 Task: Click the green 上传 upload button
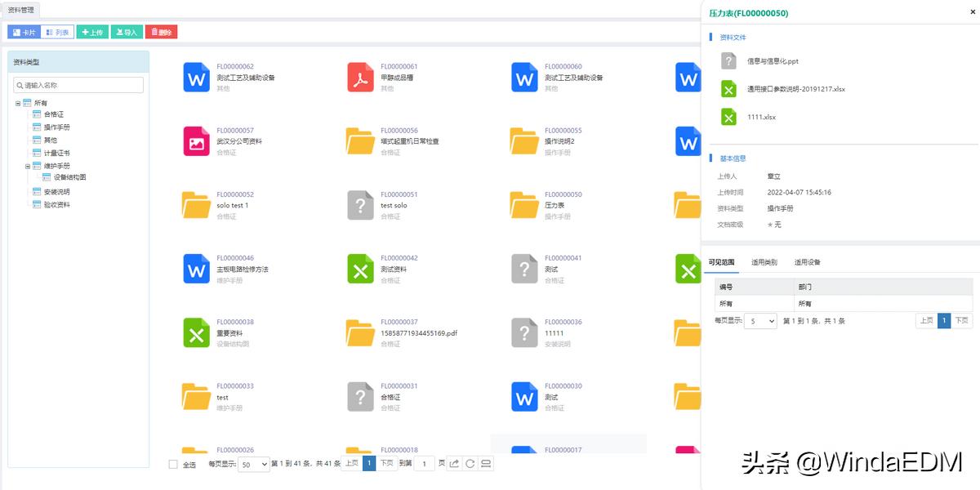click(92, 32)
